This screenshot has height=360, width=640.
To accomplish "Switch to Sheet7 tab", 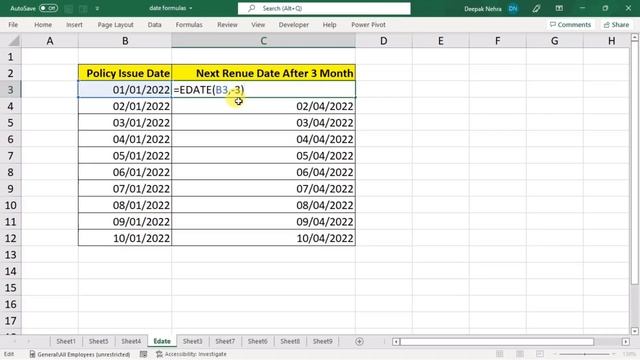I will pyautogui.click(x=225, y=341).
